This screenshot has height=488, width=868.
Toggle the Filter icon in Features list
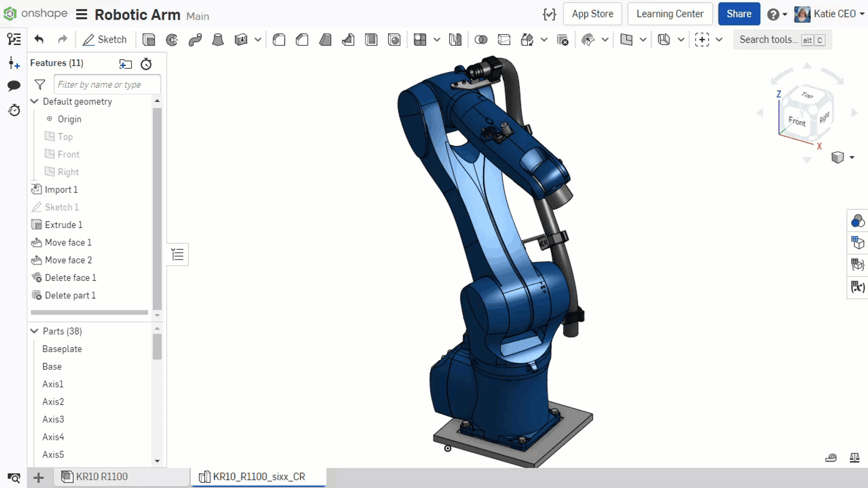40,85
